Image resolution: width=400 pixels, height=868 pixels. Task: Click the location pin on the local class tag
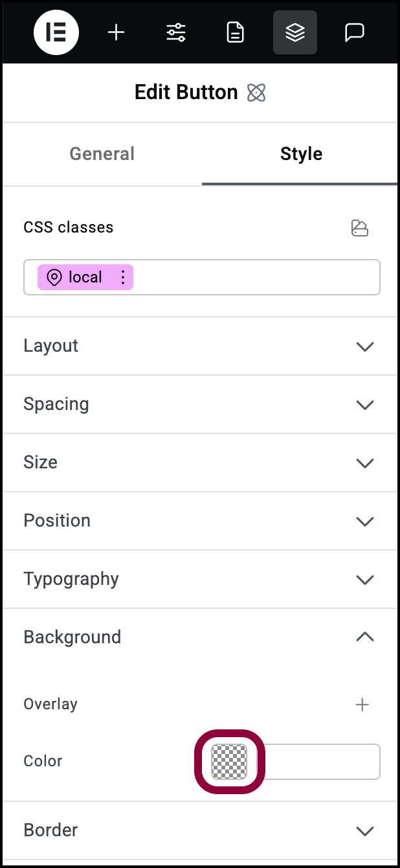tap(55, 277)
